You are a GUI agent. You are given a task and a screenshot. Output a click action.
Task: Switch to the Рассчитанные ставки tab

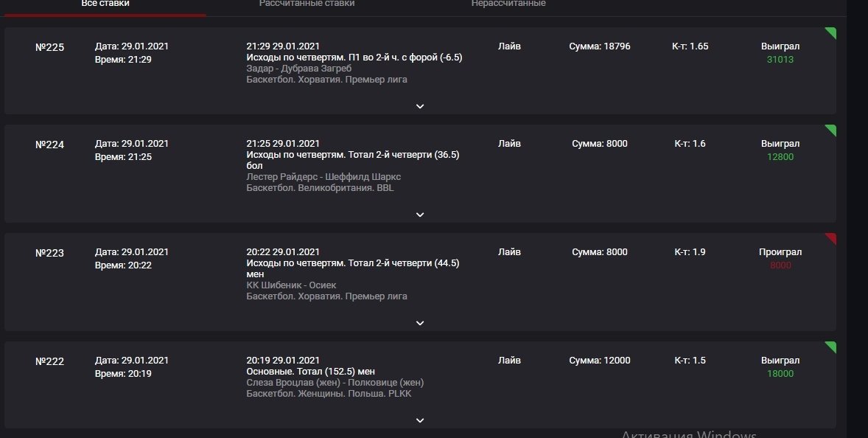(307, 4)
